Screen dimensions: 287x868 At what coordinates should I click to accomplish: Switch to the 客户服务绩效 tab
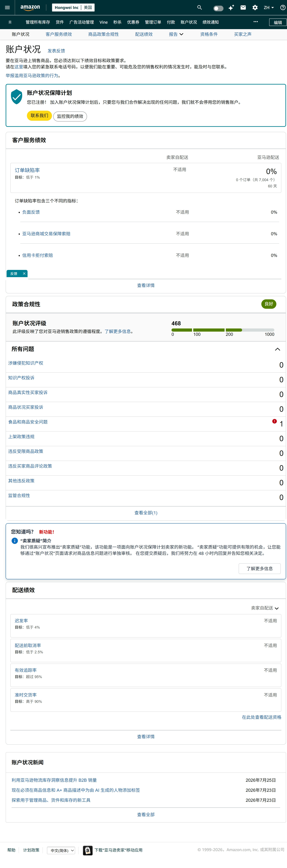tap(59, 34)
